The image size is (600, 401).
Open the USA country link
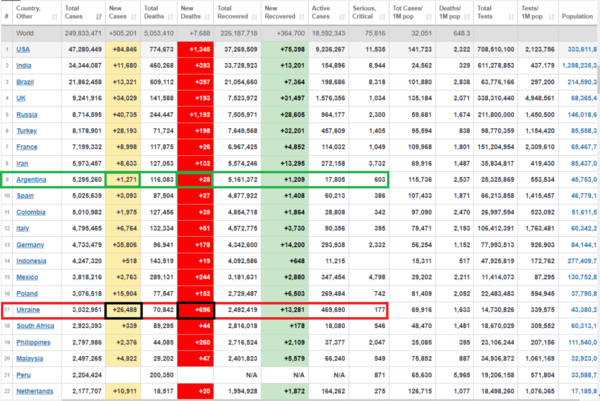tap(22, 48)
